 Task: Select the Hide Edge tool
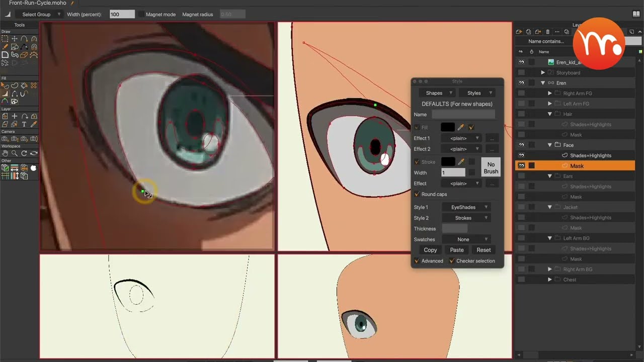click(x=15, y=94)
